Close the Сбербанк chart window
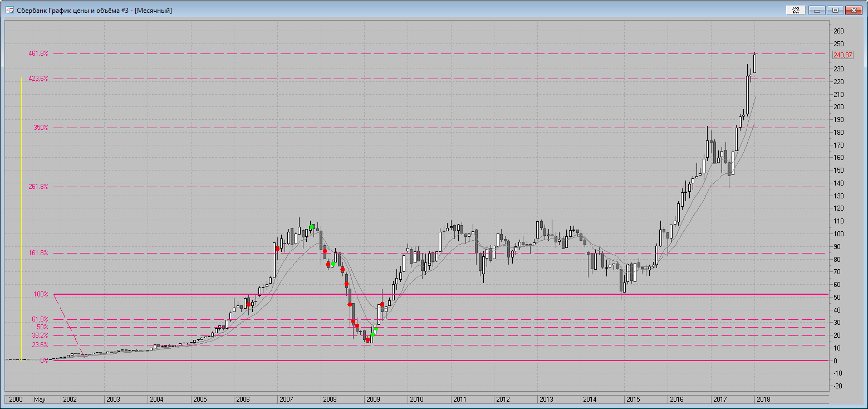The image size is (868, 409). tap(854, 10)
